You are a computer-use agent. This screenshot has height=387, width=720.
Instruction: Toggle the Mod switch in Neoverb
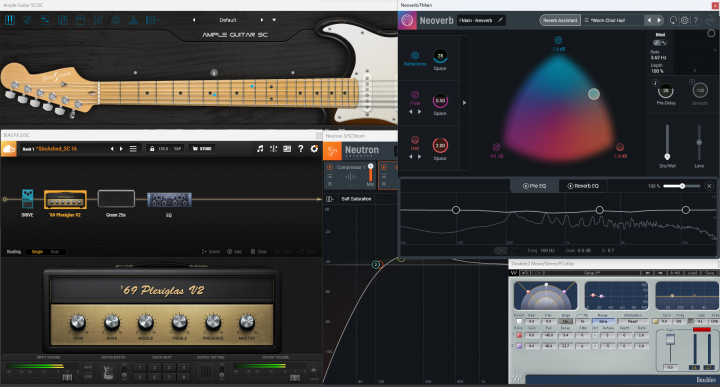660,43
